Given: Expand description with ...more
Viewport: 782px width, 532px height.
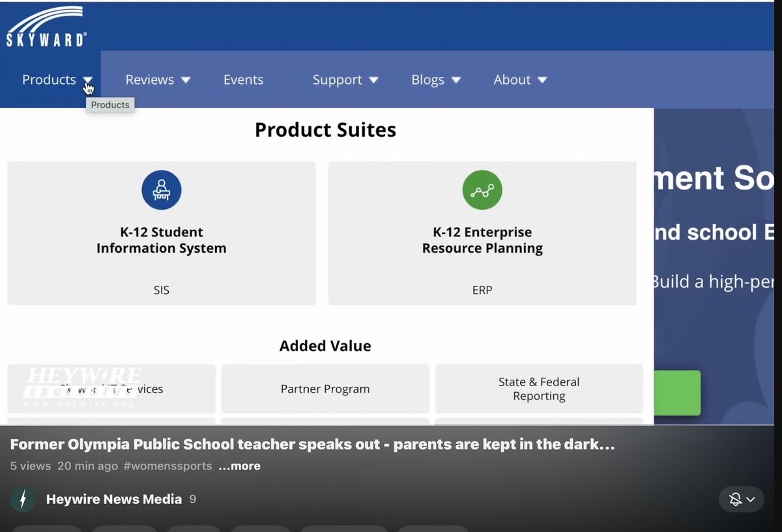Looking at the screenshot, I should pyautogui.click(x=239, y=466).
